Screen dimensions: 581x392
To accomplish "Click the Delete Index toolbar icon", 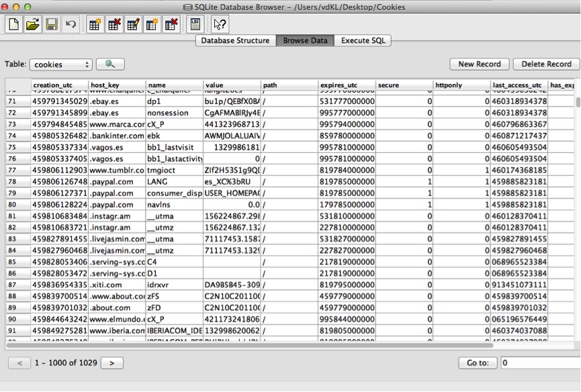I will 171,24.
